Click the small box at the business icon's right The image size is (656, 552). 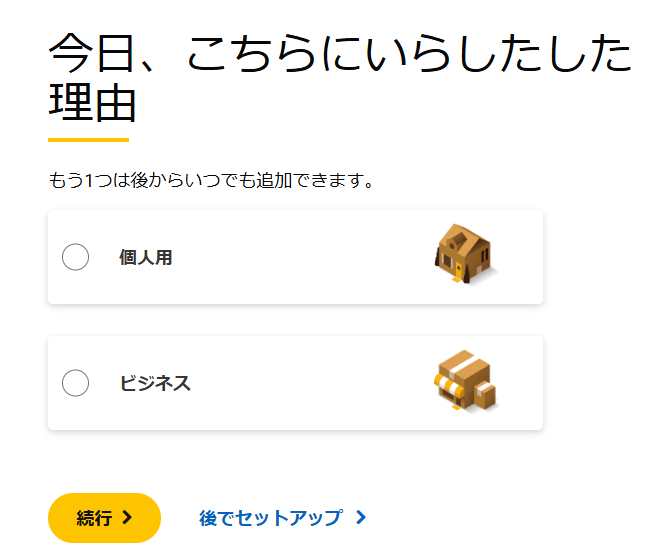pos(486,396)
